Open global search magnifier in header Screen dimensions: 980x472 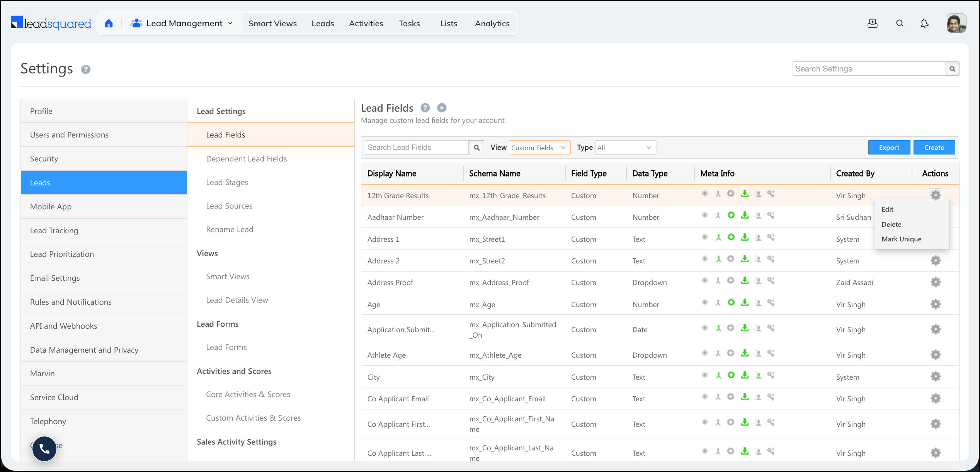tap(900, 24)
